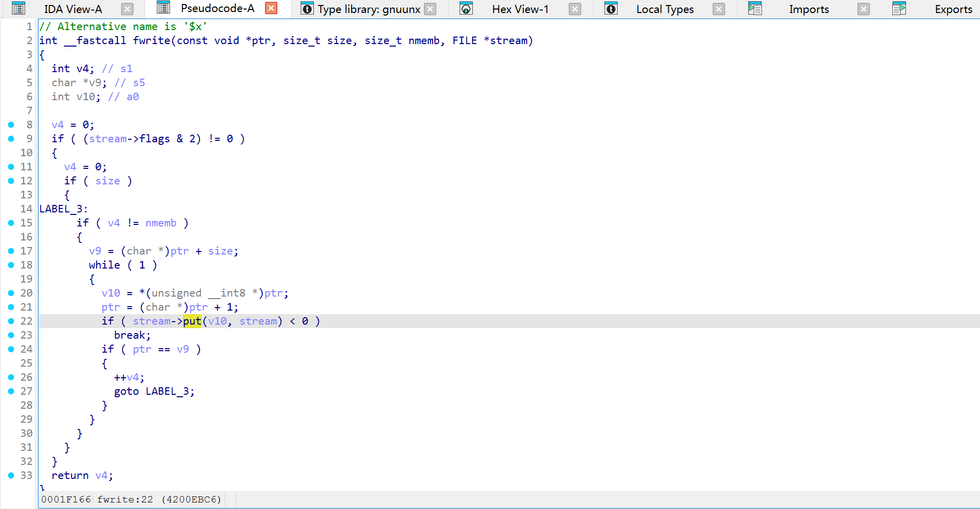Click the status bar address 0001F166
This screenshot has width=980, height=509.
coord(66,499)
